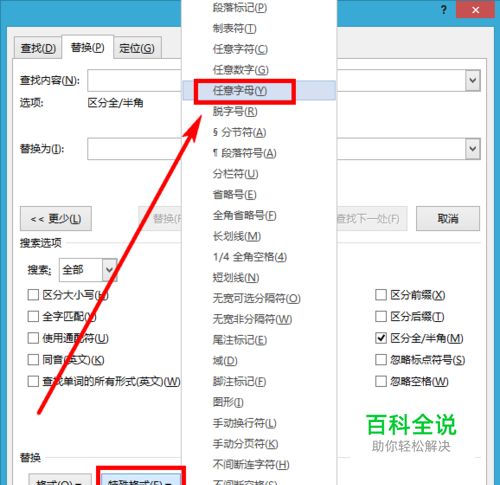Choose ¶ 段落符号(A) from menu
The height and width of the screenshot is (485, 500).
coord(259,153)
